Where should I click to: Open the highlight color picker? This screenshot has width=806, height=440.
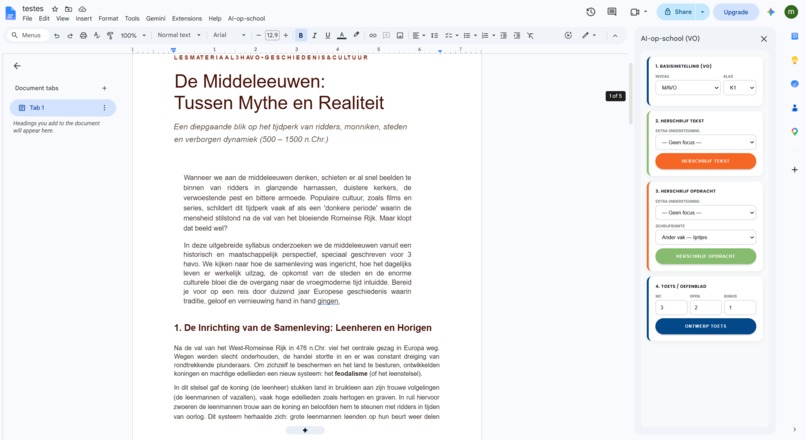(x=356, y=35)
